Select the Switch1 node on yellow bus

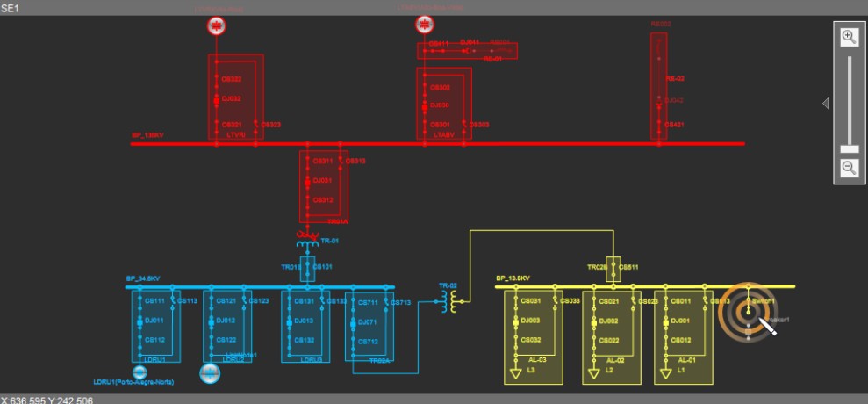coord(744,301)
